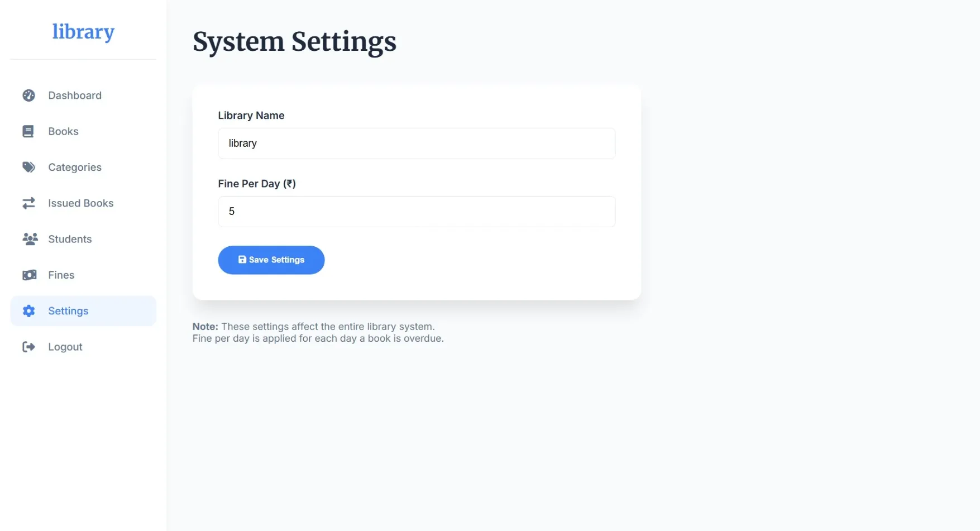980x531 pixels.
Task: Log out using the Logout link
Action: 65,346
